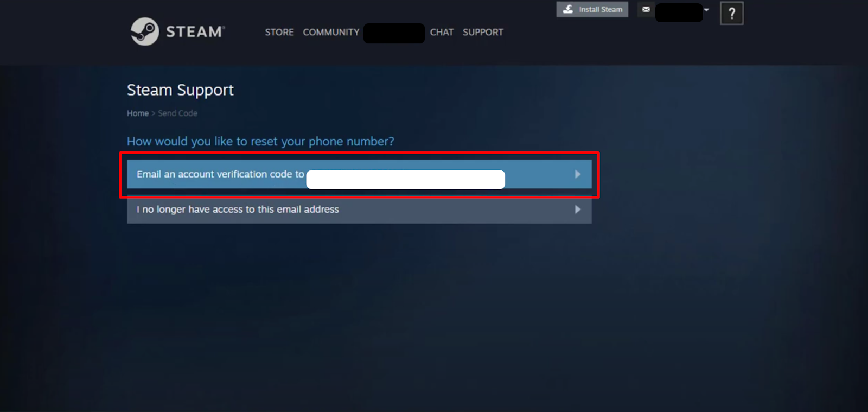Screen dimensions: 868x412
Task: Go to Home in the breadcrumb
Action: (x=138, y=113)
